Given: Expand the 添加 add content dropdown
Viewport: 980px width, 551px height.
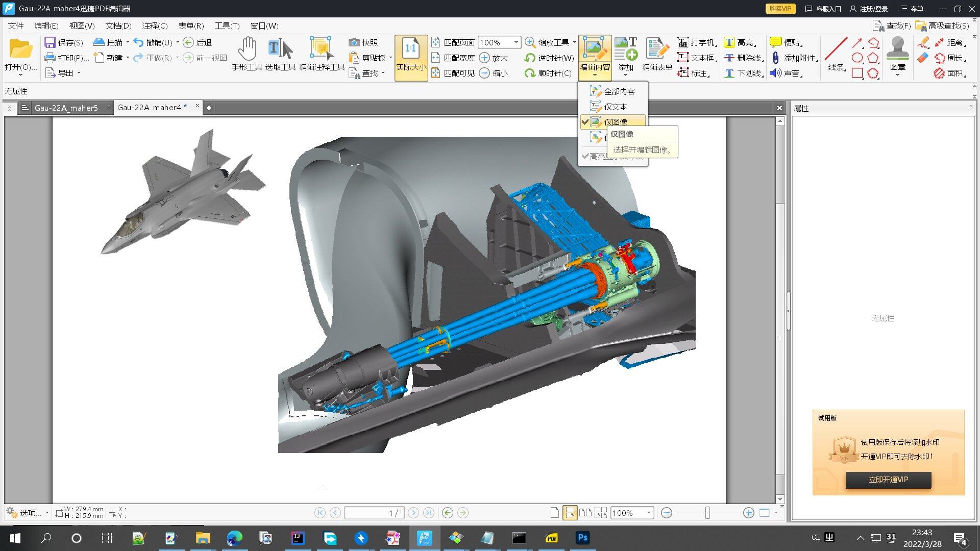Looking at the screenshot, I should tap(626, 76).
